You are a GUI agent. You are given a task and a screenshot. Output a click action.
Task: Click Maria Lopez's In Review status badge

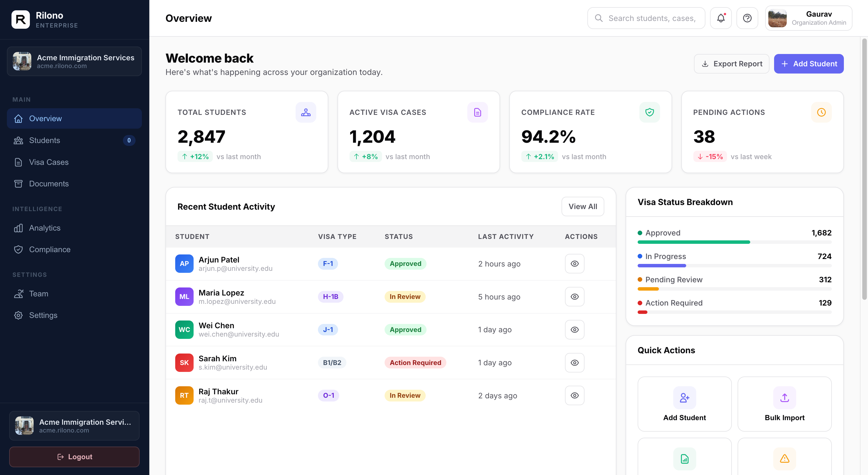point(405,297)
